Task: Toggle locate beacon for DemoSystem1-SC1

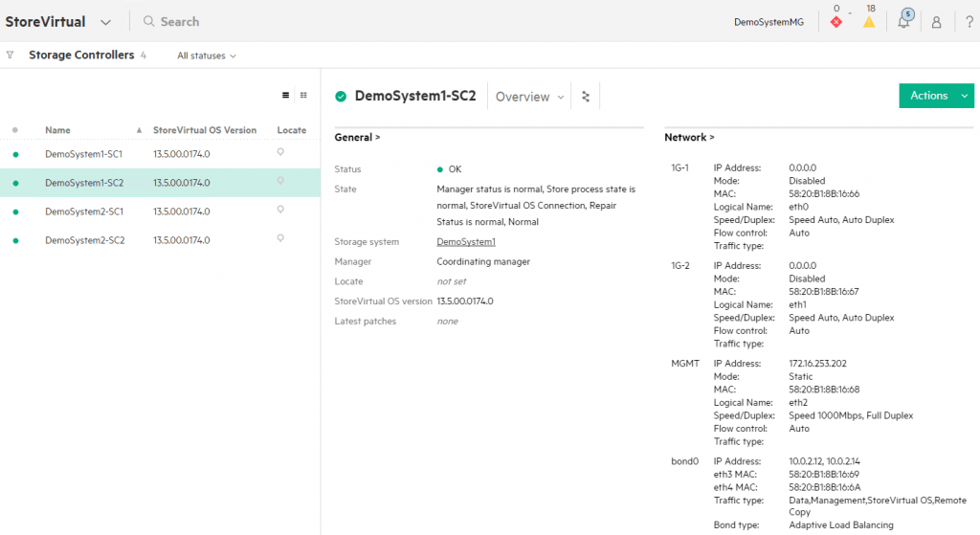Action: (x=280, y=152)
